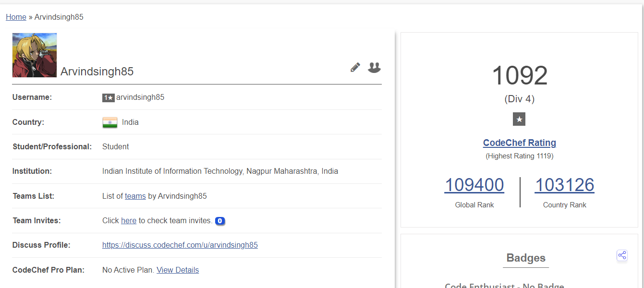The image size is (644, 288).
Task: Click the India flag icon
Action: tap(110, 122)
